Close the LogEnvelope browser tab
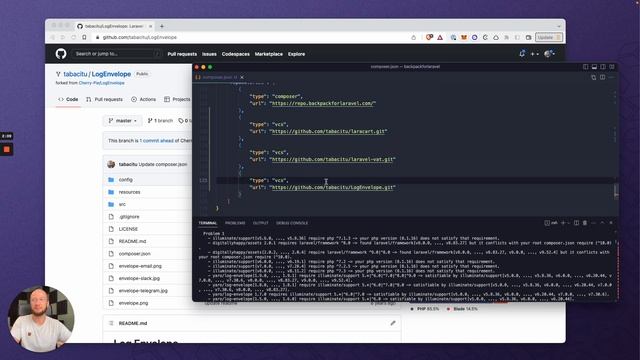640x360 pixels. tap(150, 26)
